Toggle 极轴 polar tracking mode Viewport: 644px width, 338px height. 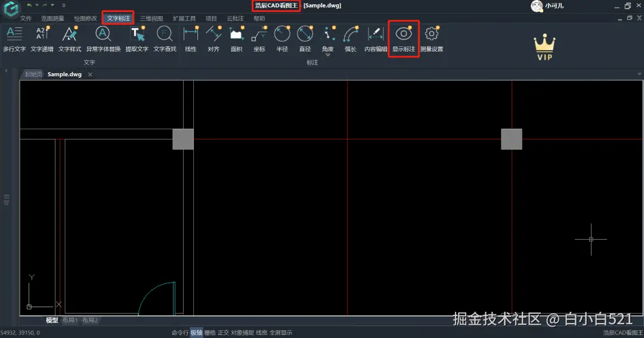pos(196,333)
